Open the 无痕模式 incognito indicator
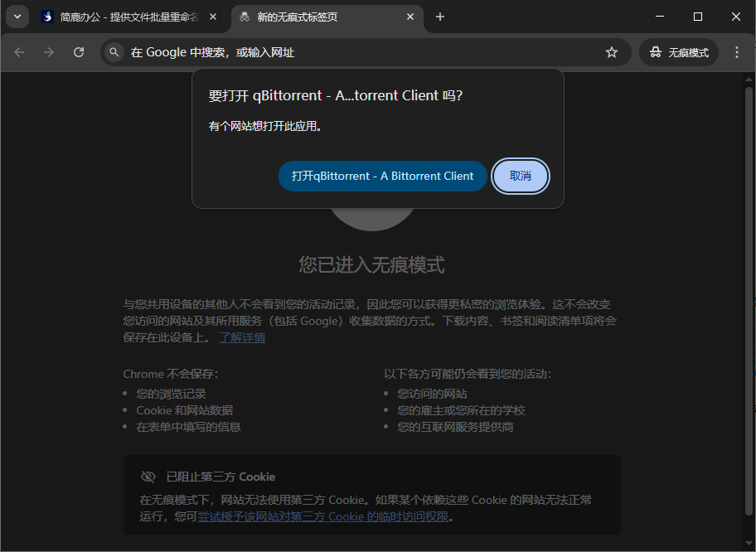756x552 pixels. 679,52
